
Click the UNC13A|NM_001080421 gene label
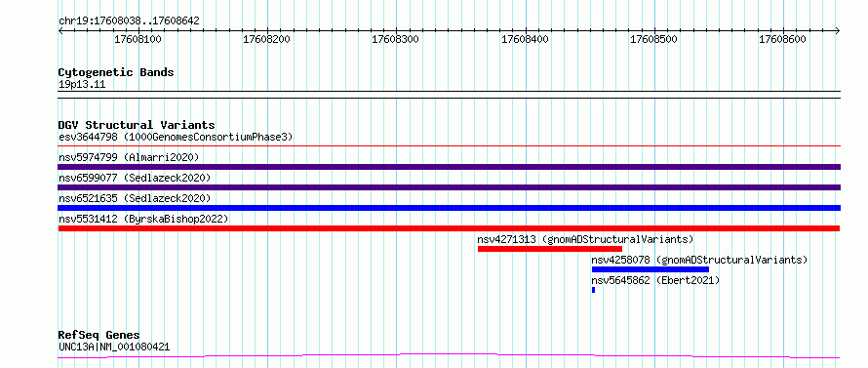click(x=114, y=347)
